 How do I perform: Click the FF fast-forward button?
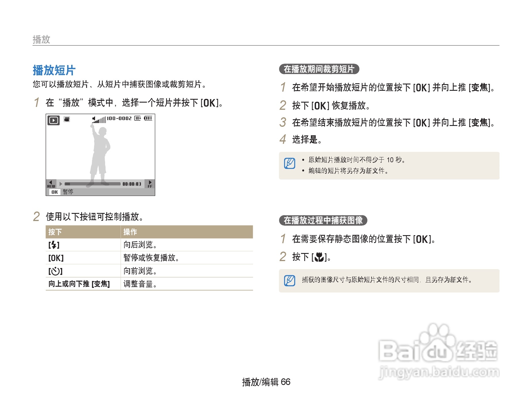click(150, 184)
